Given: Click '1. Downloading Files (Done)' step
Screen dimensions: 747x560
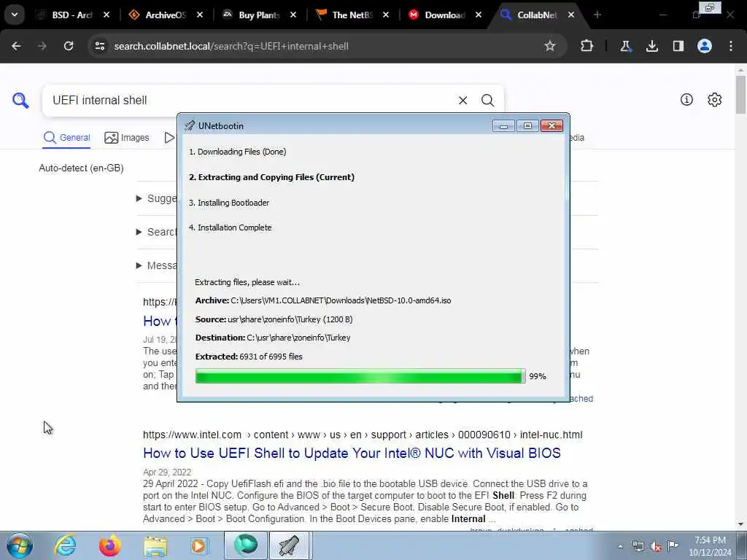Looking at the screenshot, I should [237, 152].
